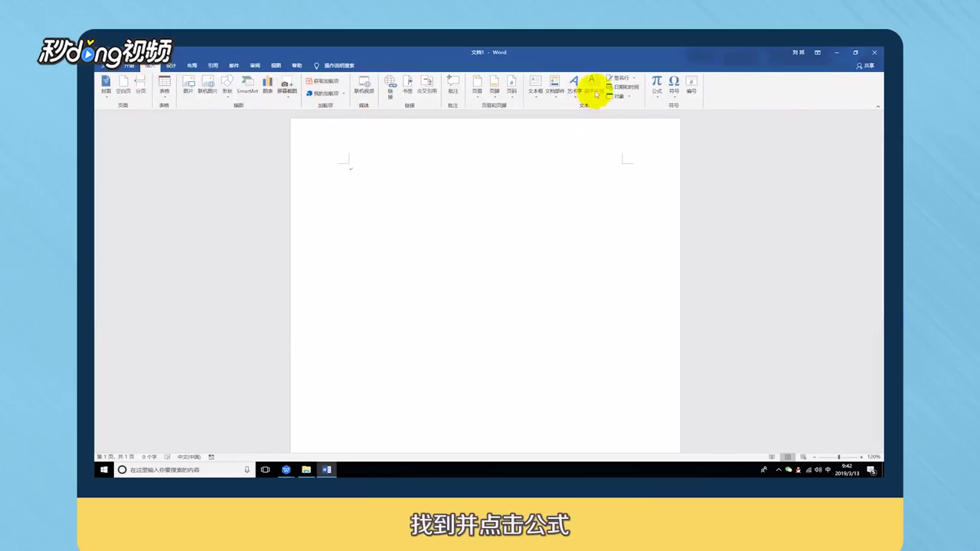This screenshot has width=980, height=551.
Task: Open File Explorer from the taskbar
Action: click(306, 470)
